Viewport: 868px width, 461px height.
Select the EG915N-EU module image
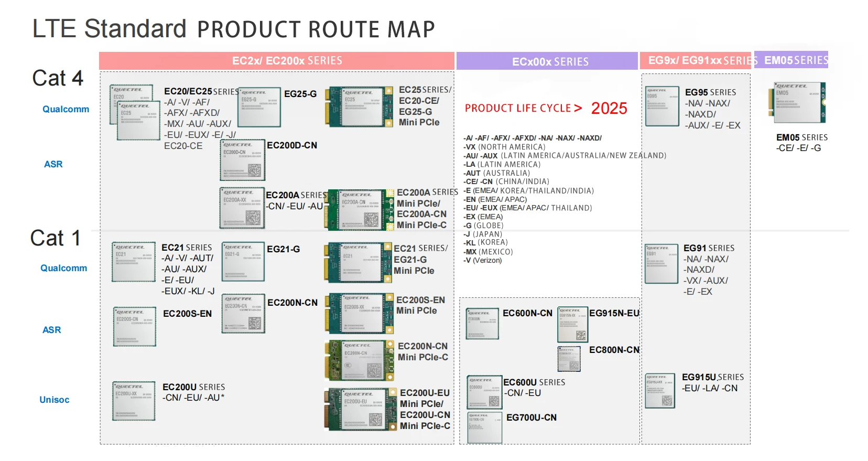point(572,325)
